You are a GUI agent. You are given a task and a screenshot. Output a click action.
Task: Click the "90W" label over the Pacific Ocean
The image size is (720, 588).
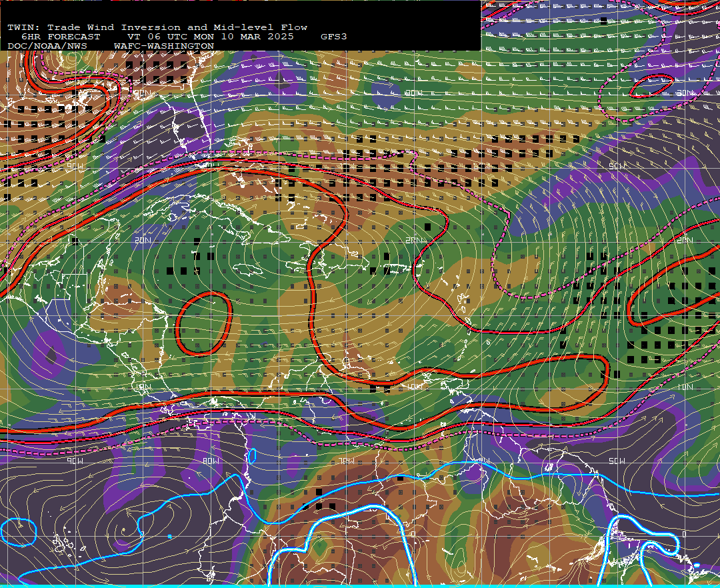[75, 461]
